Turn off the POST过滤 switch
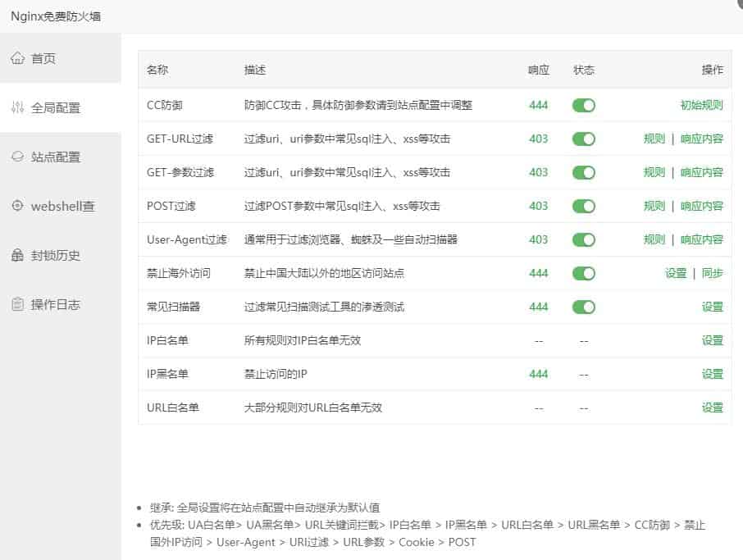743x560 pixels. pyautogui.click(x=583, y=207)
